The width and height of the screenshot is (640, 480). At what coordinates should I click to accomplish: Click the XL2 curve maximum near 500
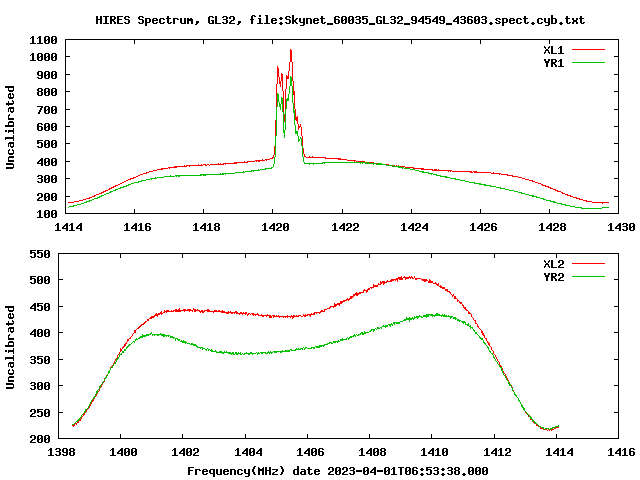409,278
